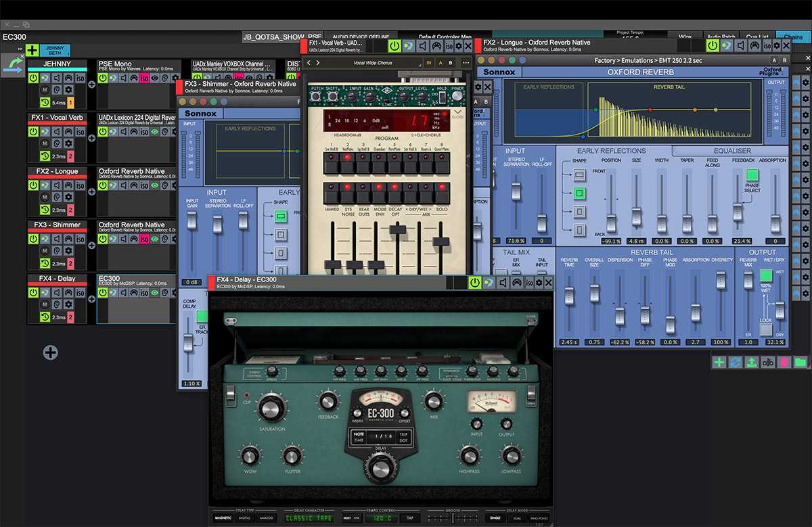Switch to the EQUALISER tab in Oxford Reverb
812x527 pixels.
(x=732, y=151)
